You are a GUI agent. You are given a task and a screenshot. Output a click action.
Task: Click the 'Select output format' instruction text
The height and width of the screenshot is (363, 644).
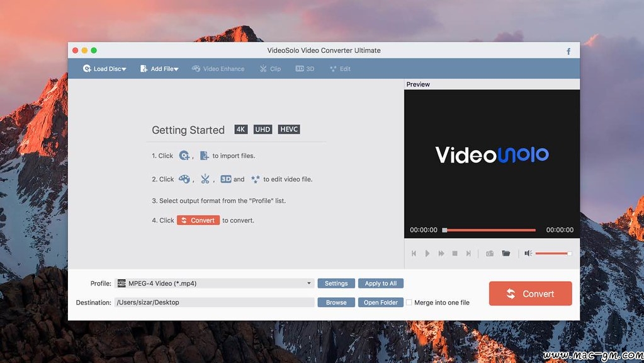click(218, 200)
